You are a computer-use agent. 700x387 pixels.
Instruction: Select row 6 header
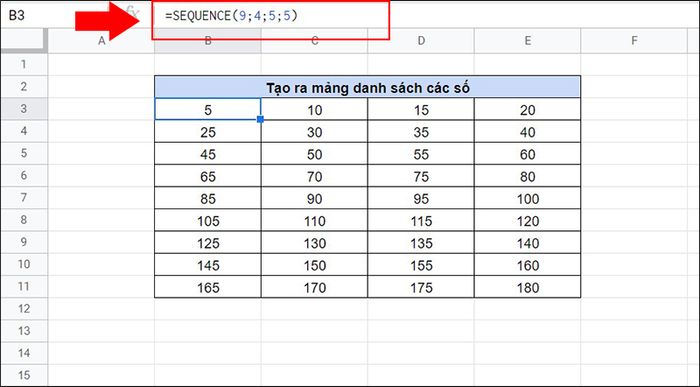point(24,175)
